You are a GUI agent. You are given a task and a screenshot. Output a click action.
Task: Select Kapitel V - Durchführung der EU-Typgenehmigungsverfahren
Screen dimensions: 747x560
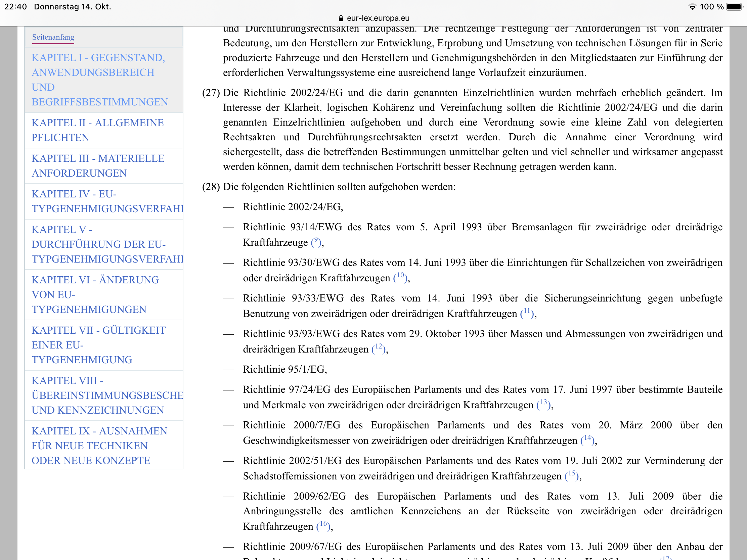click(x=104, y=244)
